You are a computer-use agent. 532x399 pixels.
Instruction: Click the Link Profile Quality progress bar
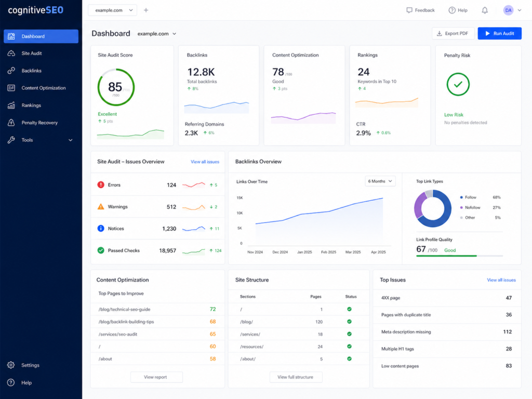coord(459,256)
